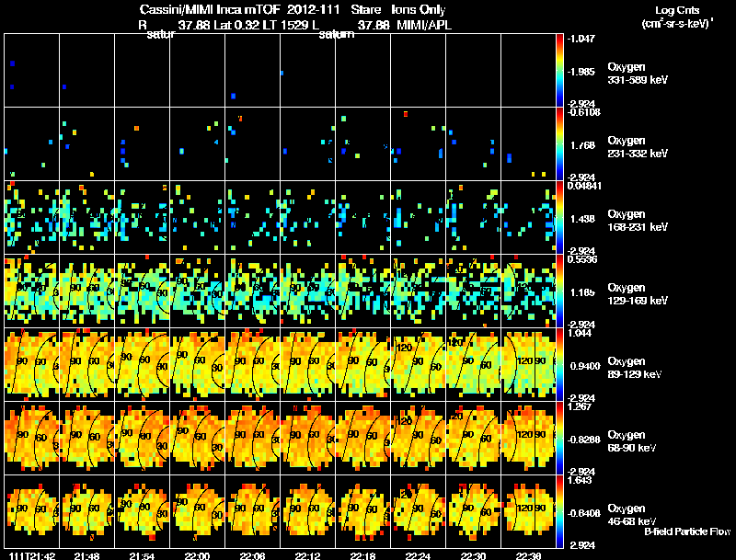The image size is (736, 560).
Task: Open the Oxygen 46-68 keV image at 22:36
Action: [x=528, y=511]
